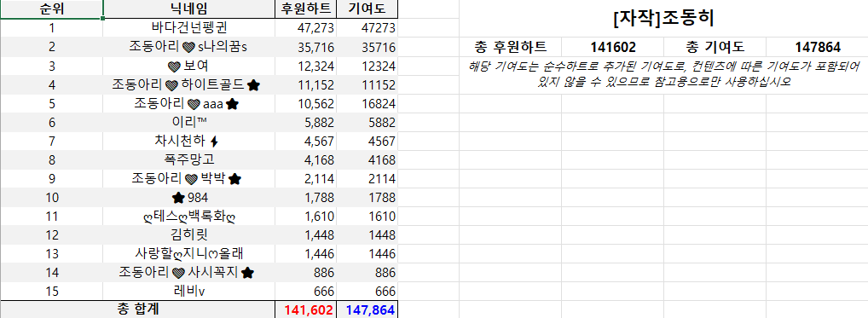
Task: Click the nickname cell 조동아리 s나의꿈s
Action: tap(189, 47)
